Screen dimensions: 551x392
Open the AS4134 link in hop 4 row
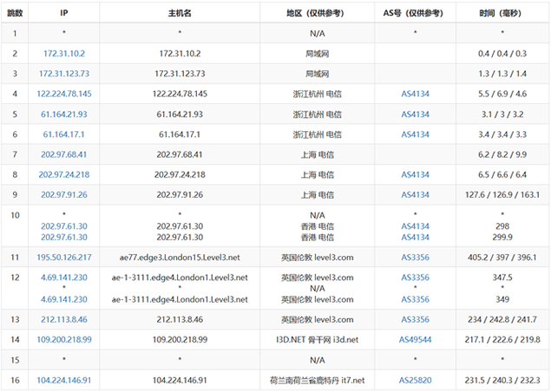(x=415, y=94)
